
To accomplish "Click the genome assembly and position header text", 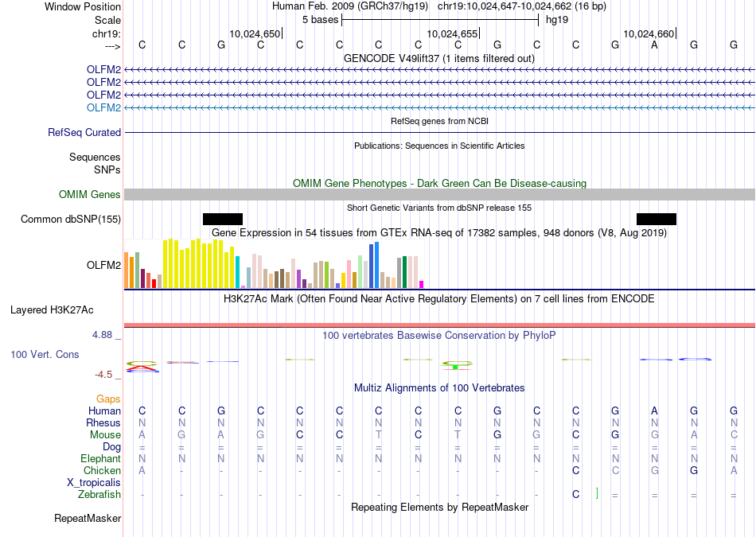I will [438, 6].
